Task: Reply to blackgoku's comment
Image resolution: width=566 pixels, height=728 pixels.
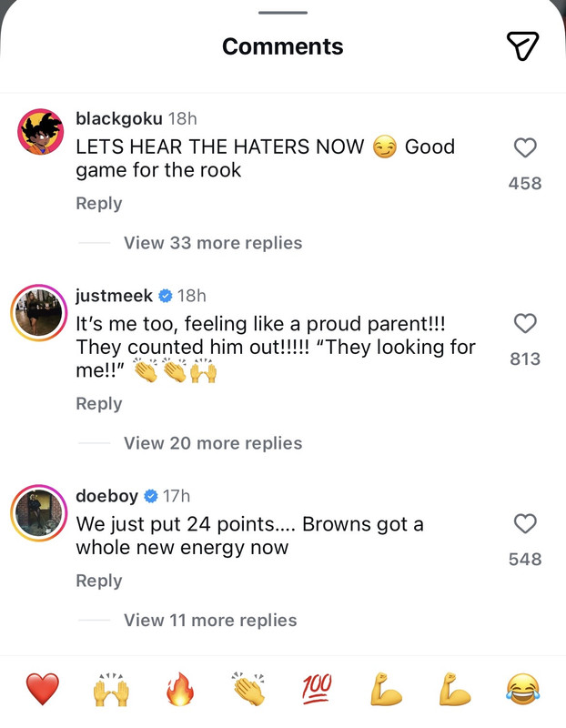Action: pos(99,203)
